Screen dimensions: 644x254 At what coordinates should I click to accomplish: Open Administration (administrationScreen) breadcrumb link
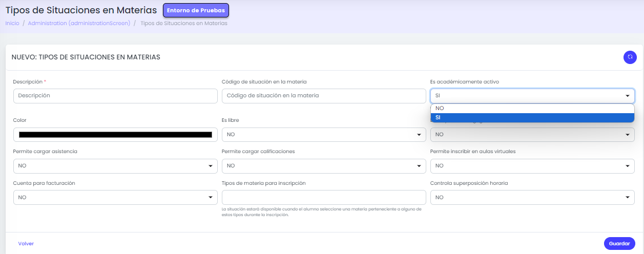79,24
